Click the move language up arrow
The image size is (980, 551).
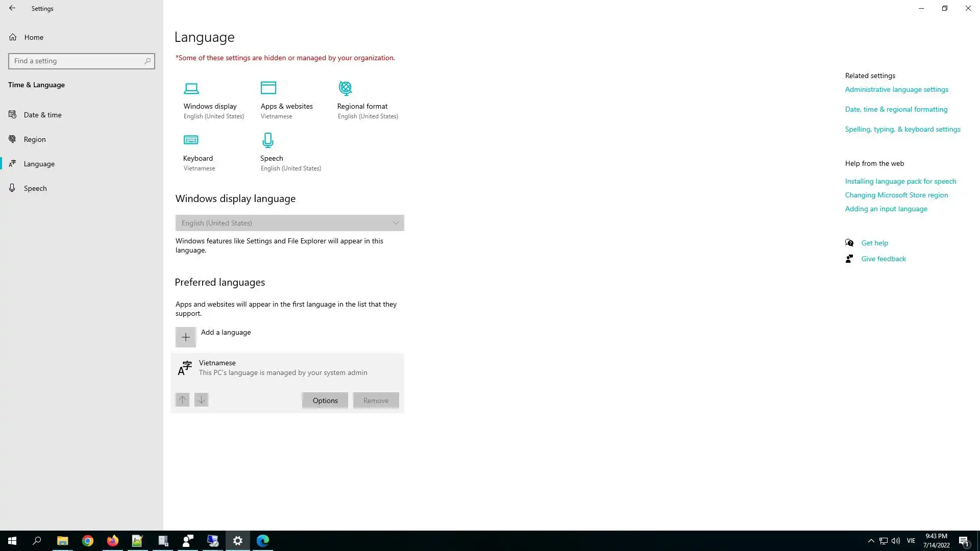click(x=182, y=400)
